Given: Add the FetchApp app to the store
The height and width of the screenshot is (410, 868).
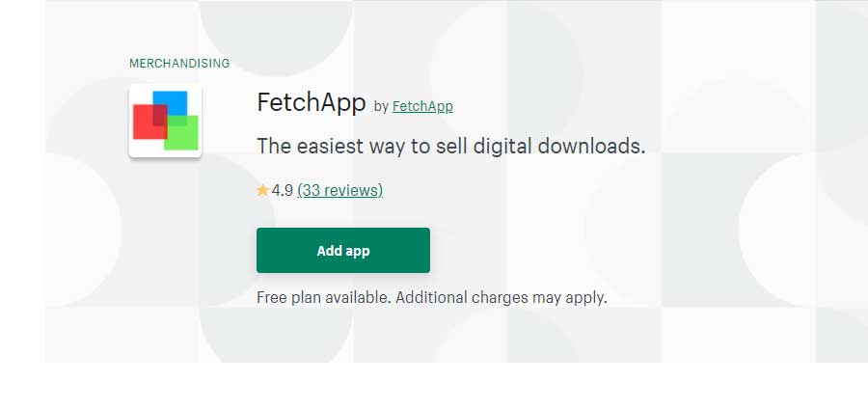Looking at the screenshot, I should [343, 251].
